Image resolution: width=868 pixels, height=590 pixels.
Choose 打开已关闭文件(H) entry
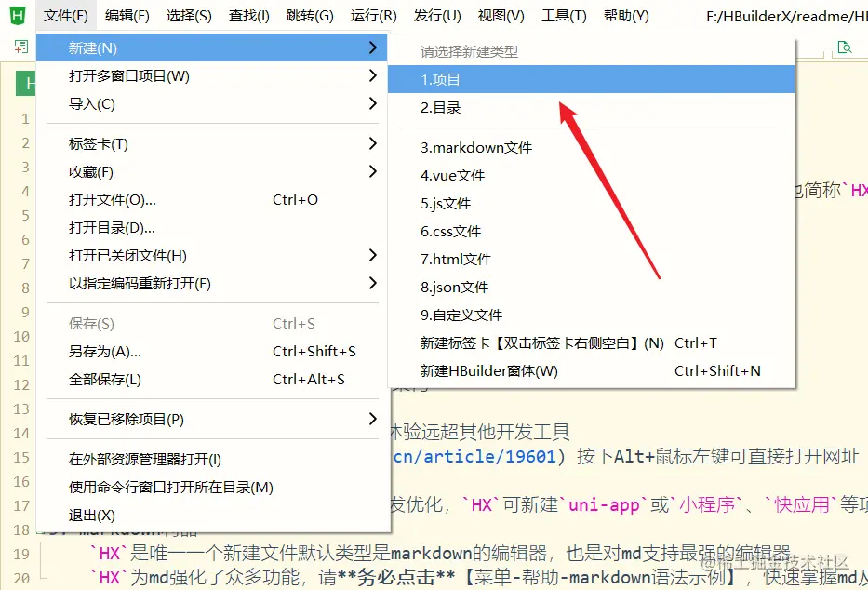[212, 256]
